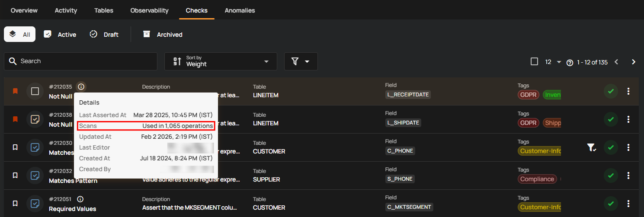Click the Last Asserted At value in Details

point(173,115)
